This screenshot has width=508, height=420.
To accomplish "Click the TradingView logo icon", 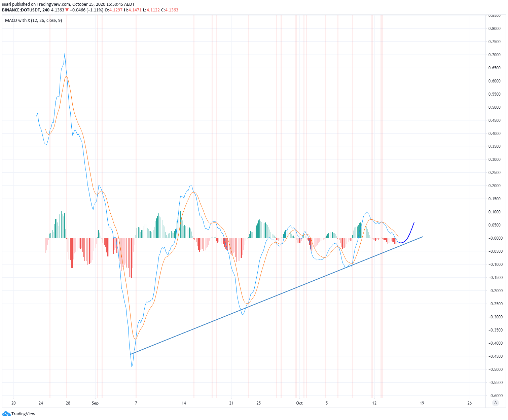I will (6, 414).
